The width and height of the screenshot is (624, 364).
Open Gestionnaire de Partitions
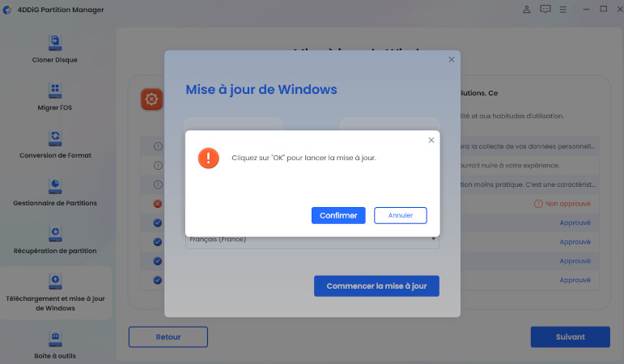[55, 193]
